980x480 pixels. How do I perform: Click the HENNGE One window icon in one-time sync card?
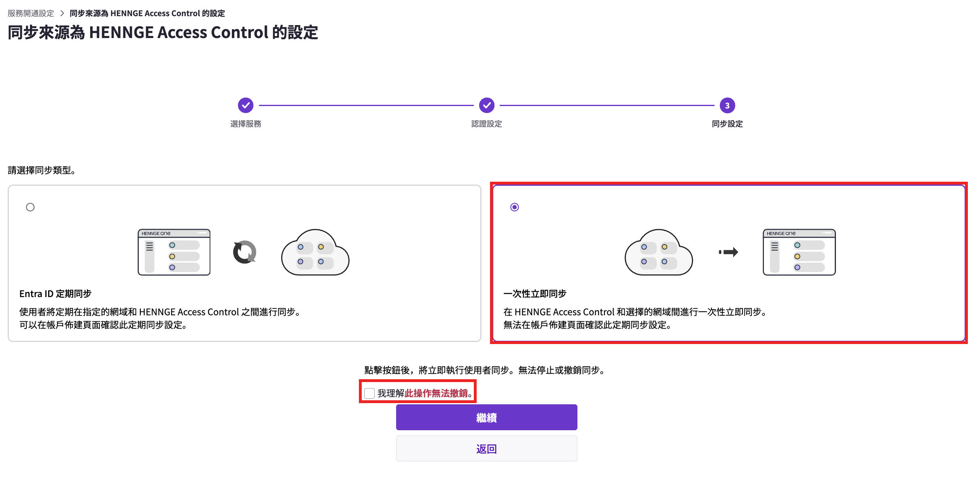point(799,252)
